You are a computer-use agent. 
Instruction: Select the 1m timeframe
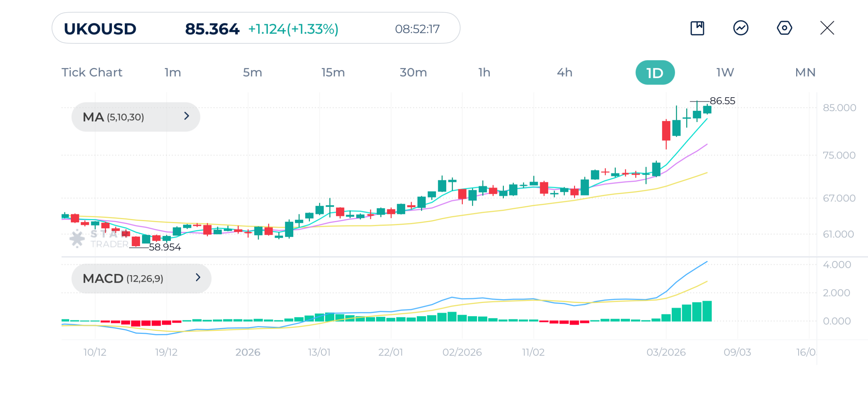tap(173, 73)
